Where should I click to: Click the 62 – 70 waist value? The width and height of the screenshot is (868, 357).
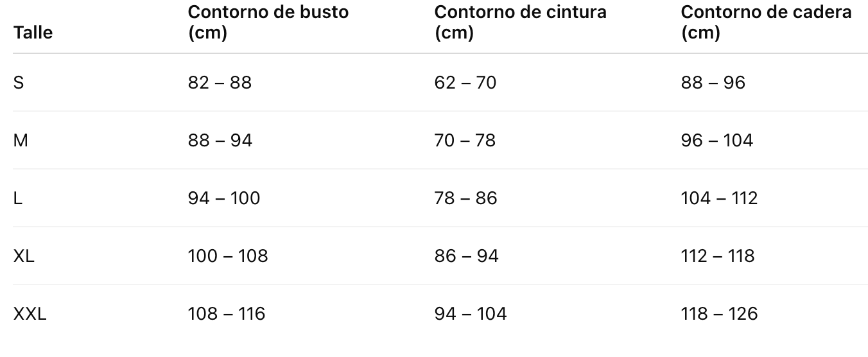tap(465, 83)
